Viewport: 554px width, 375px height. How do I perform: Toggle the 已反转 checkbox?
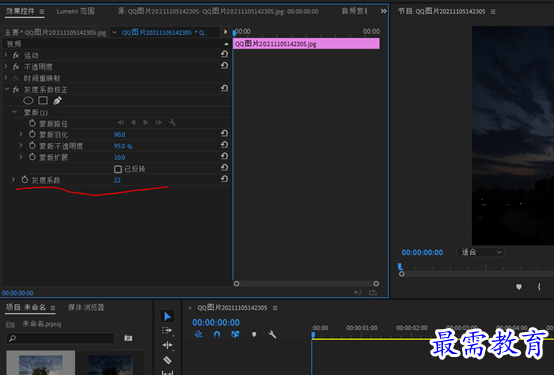click(118, 169)
